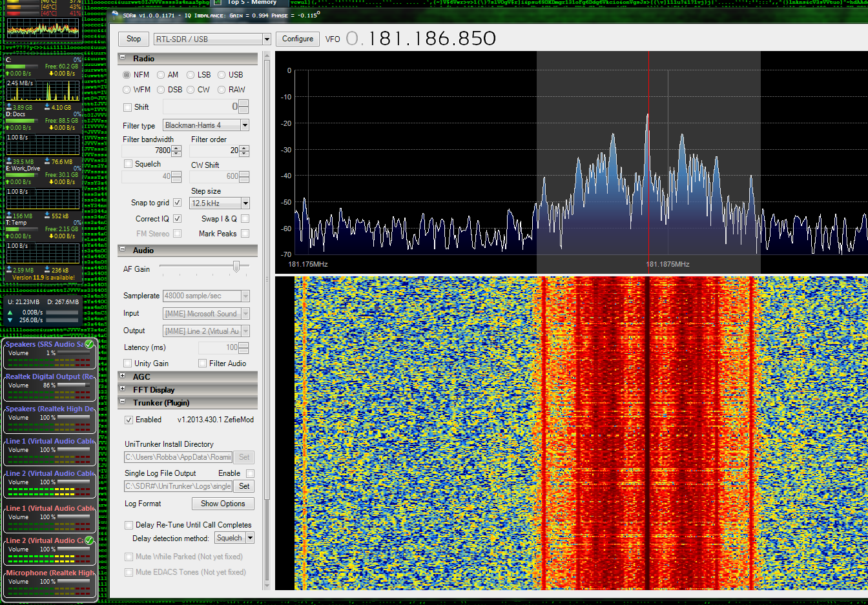This screenshot has width=868, height=605.
Task: Toggle the Correct IQ checkbox
Action: (177, 219)
